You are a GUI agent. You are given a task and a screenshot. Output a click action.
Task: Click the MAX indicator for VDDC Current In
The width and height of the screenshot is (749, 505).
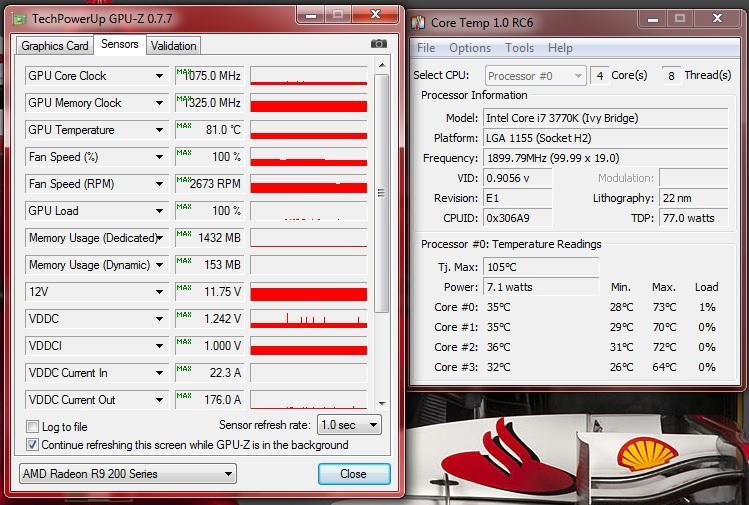[183, 368]
